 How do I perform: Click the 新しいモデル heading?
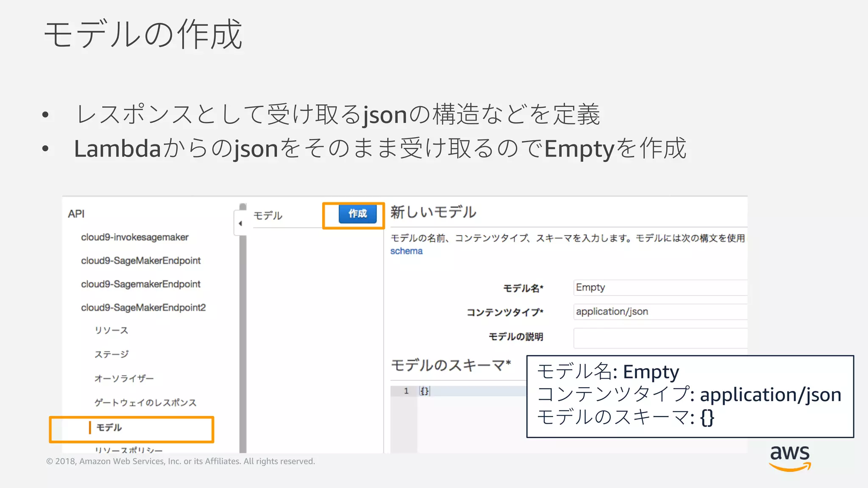433,212
